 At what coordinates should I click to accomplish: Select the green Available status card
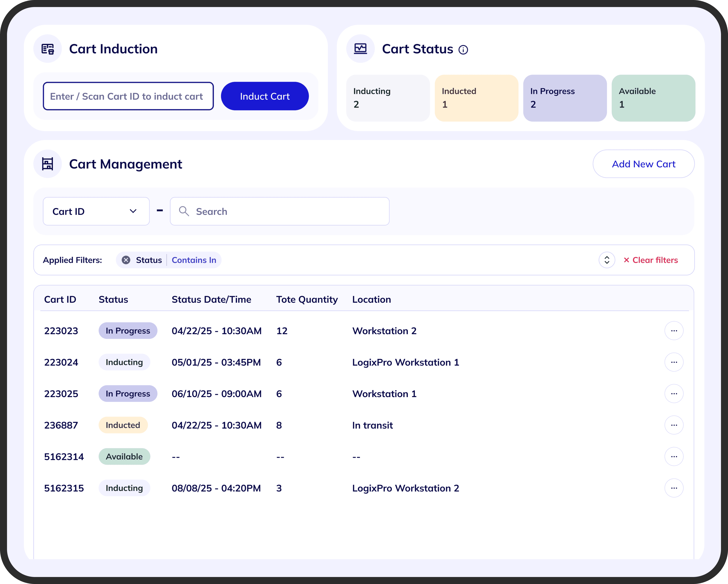click(x=653, y=98)
